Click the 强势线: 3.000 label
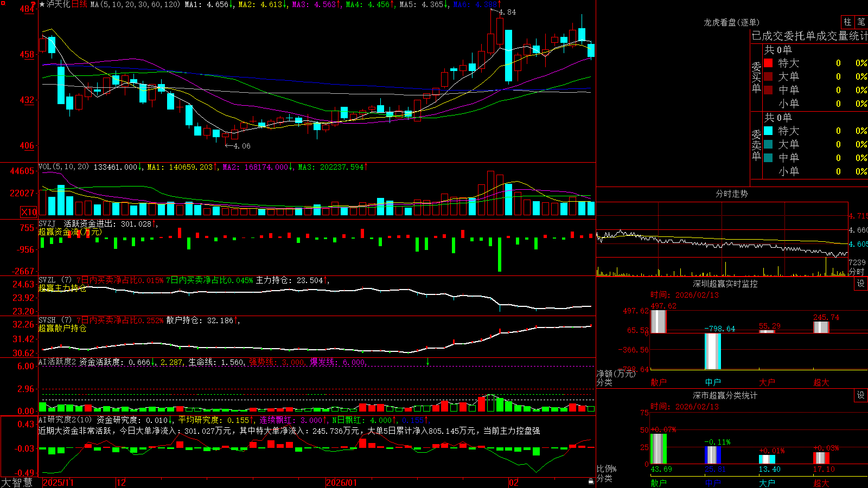Screen dimensions: 868x488 (277, 362)
